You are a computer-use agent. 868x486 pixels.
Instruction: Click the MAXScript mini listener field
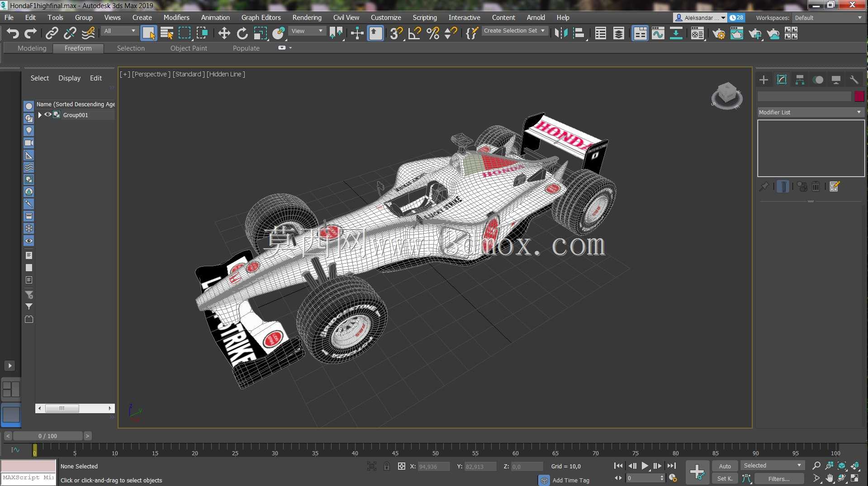coord(28,477)
